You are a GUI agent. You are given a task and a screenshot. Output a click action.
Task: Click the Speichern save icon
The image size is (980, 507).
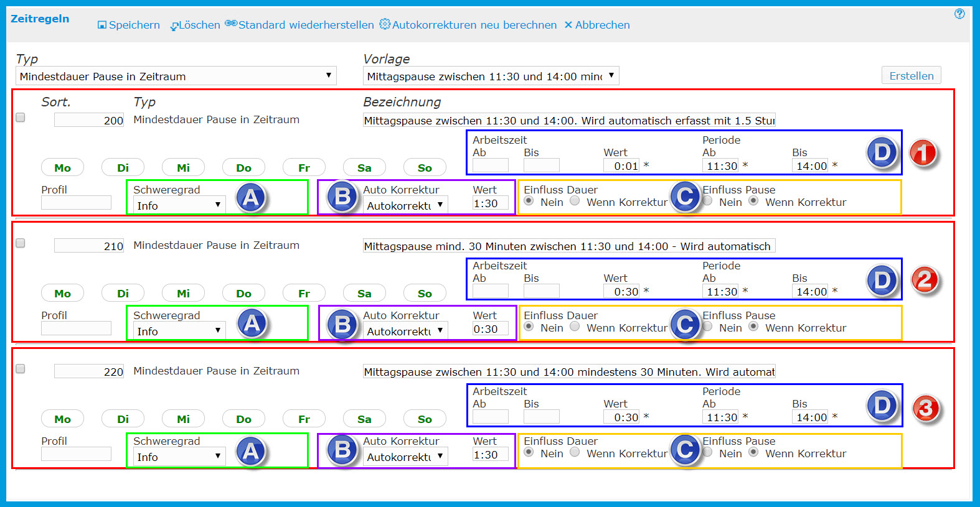pyautogui.click(x=102, y=25)
